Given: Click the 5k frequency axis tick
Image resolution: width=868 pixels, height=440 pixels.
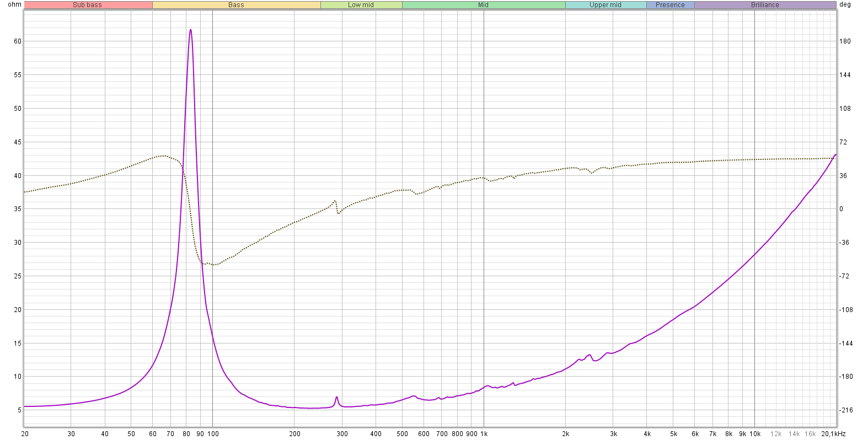Looking at the screenshot, I should click(x=673, y=434).
